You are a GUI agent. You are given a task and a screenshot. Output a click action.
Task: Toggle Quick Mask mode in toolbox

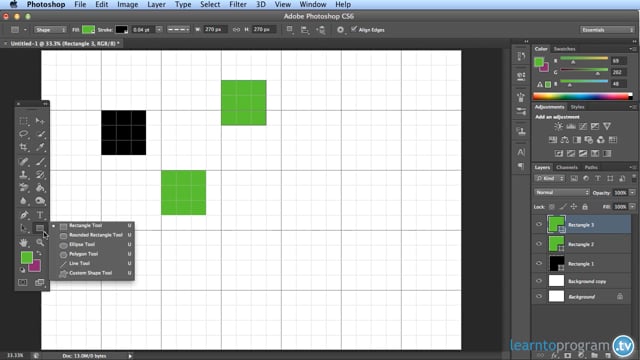pos(22,282)
